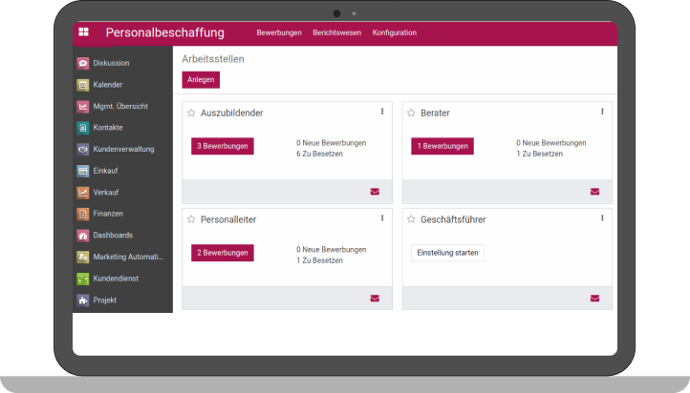Open the Finanzen app icon
The width and height of the screenshot is (690, 393).
[83, 214]
